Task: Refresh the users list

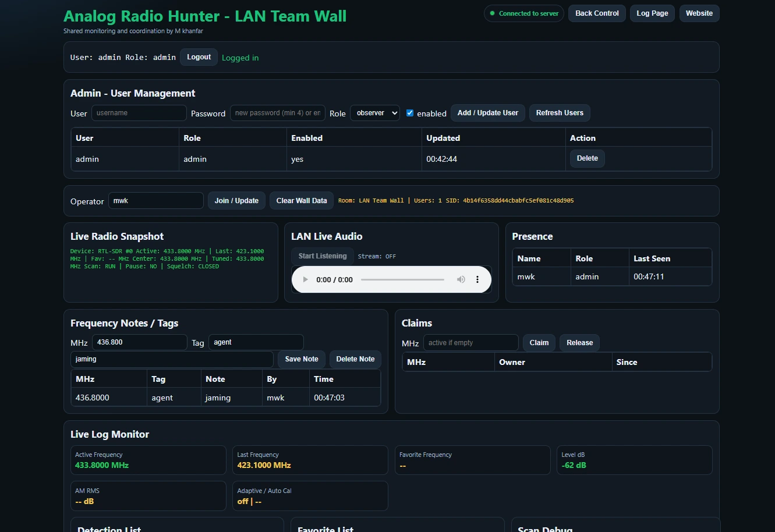Action: pos(559,113)
